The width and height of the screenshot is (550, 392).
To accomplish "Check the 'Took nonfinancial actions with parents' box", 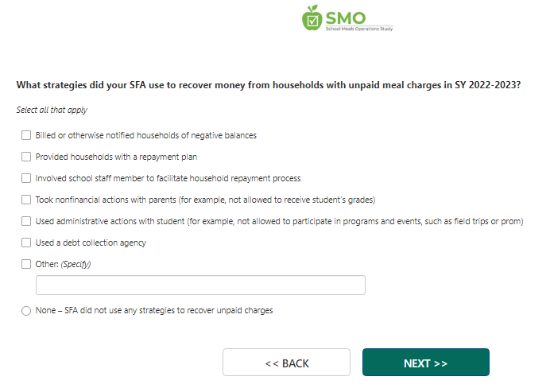I will [26, 200].
